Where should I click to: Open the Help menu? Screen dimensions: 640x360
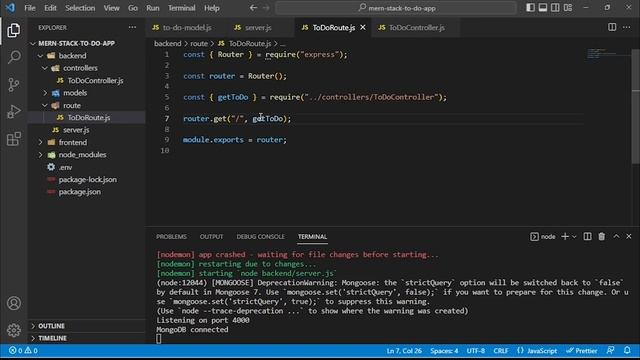212,8
